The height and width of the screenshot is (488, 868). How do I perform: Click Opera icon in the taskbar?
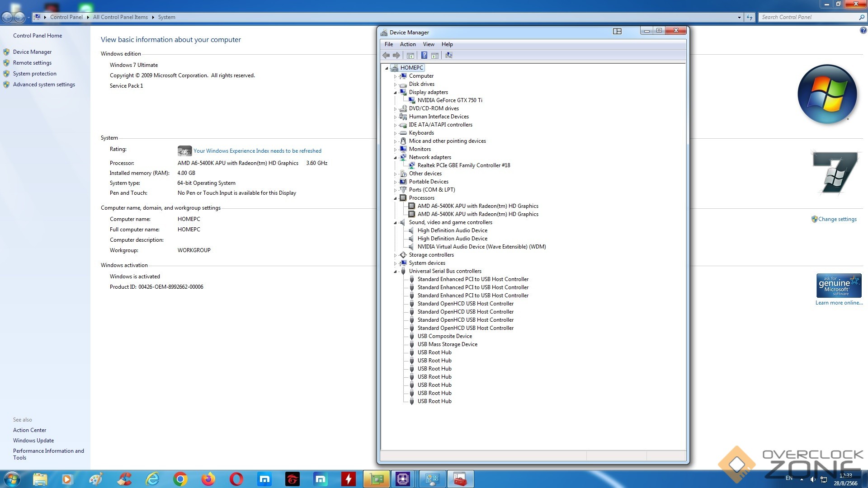(236, 479)
